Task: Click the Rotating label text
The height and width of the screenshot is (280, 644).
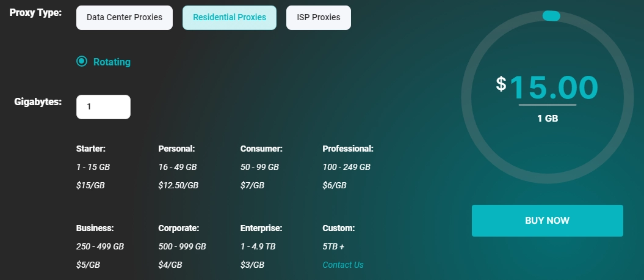Action: point(112,62)
